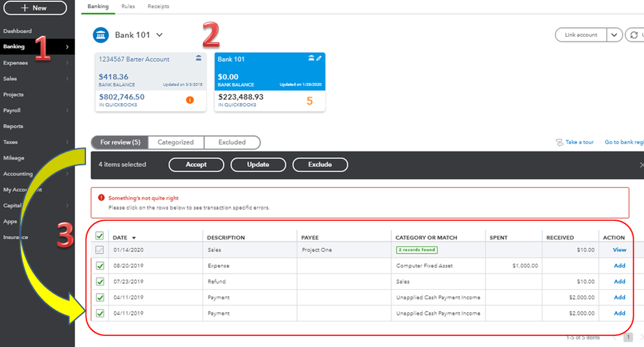Viewport: 644px width, 347px height.
Task: Switch to the Banking tab
Action: click(98, 6)
